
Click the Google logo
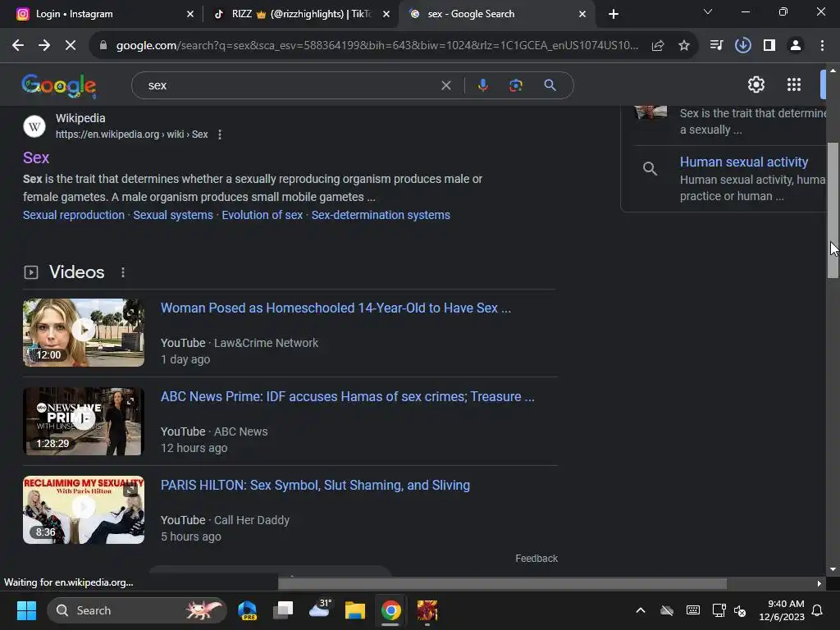coord(59,85)
